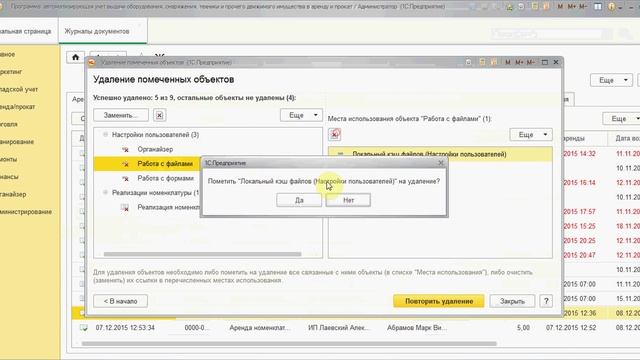640x360 pixels.
Task: Close the 1С:Предприятие confirmation prompt
Action: (441, 163)
